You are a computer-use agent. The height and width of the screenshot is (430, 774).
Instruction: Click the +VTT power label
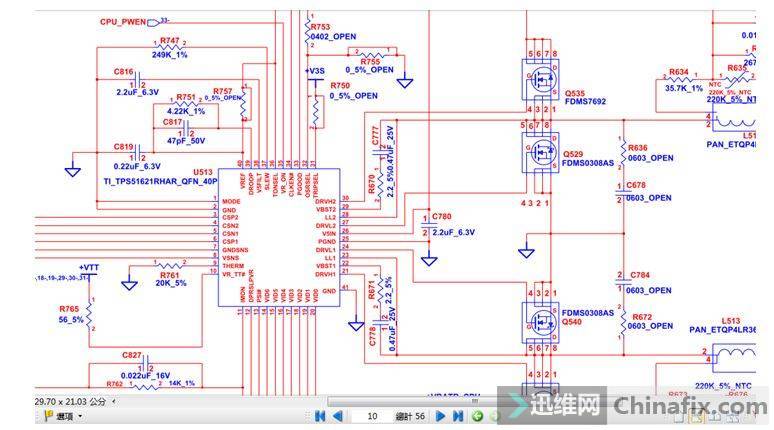[89, 267]
